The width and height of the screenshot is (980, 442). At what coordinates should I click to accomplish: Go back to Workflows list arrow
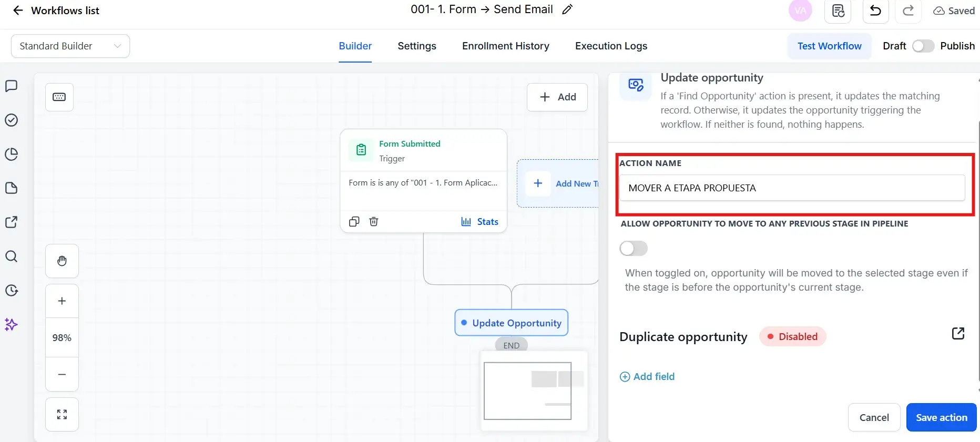18,11
